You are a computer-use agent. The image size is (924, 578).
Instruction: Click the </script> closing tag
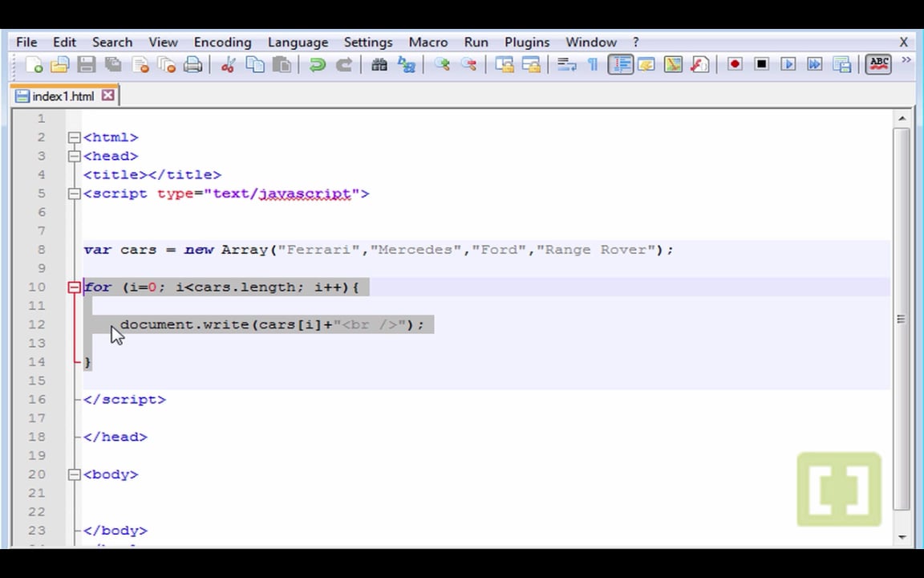tap(125, 399)
